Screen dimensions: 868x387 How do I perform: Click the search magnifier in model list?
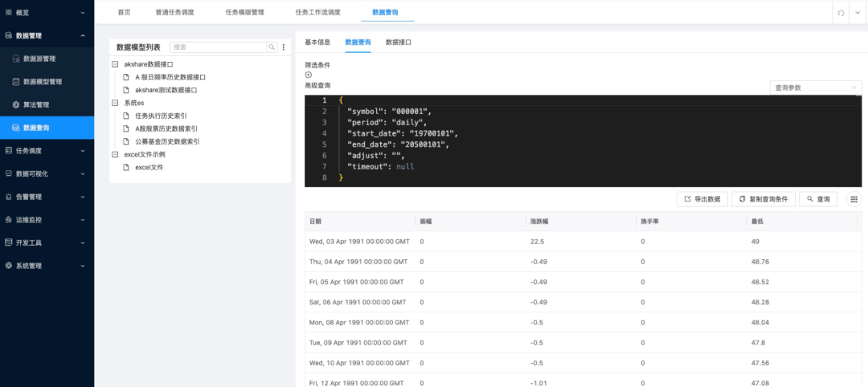272,47
